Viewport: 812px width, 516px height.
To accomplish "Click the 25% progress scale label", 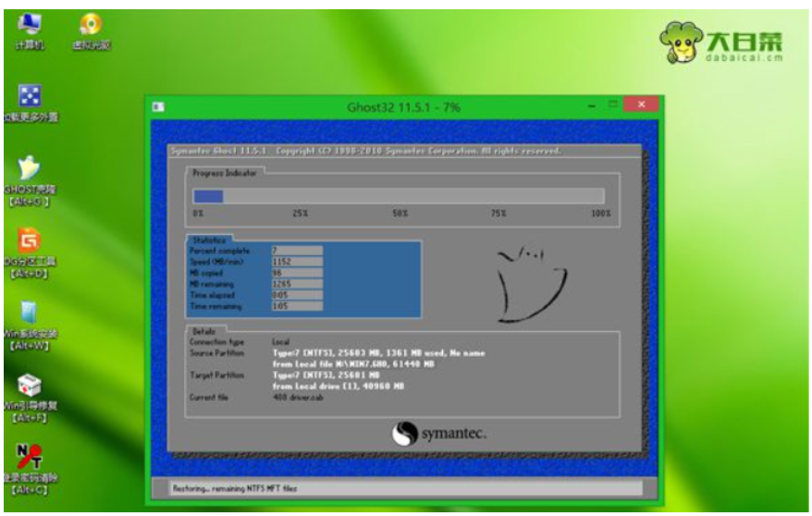I will point(301,214).
